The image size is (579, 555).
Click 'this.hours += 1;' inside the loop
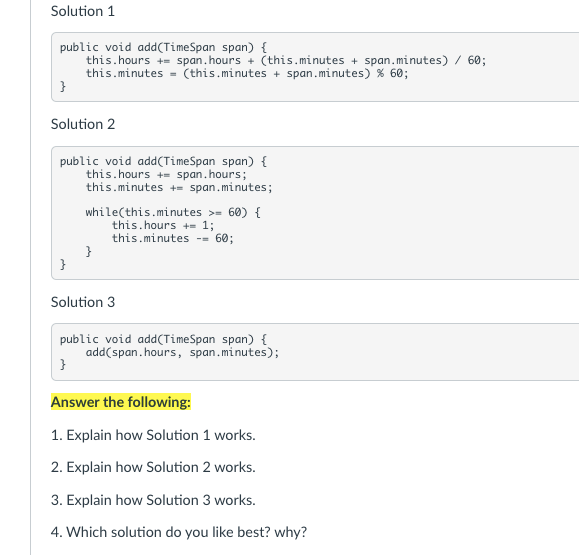(163, 225)
